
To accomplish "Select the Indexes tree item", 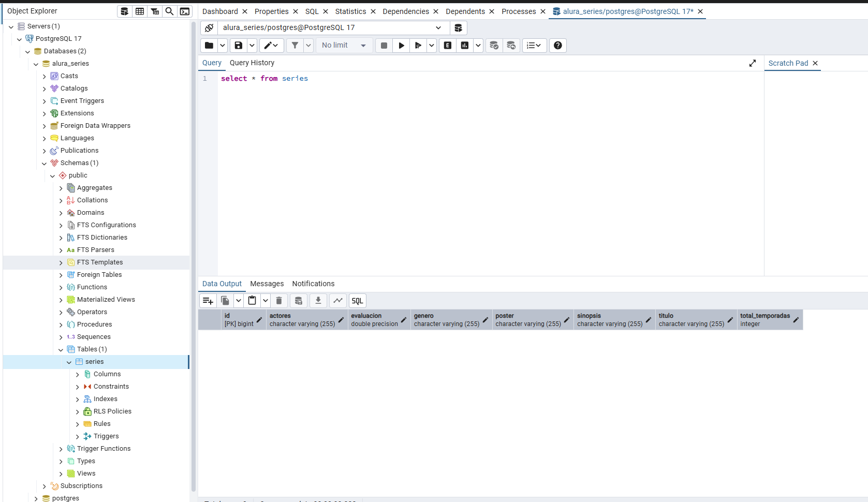I will 106,399.
